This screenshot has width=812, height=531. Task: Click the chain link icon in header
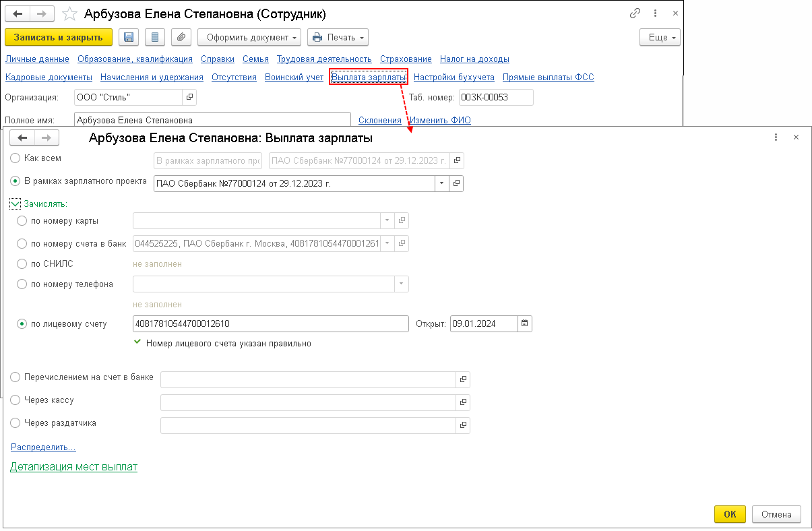pos(635,13)
